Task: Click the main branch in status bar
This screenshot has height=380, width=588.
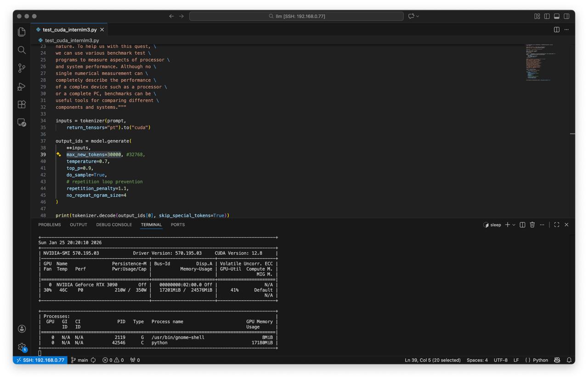Action: tap(79, 360)
